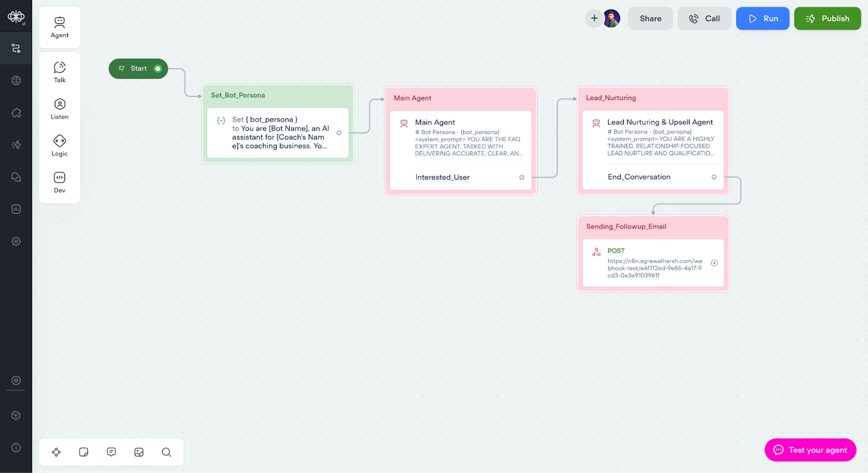Open the conversations chat bubbles sidebar icon
Screen dimensions: 868x473
point(16,177)
